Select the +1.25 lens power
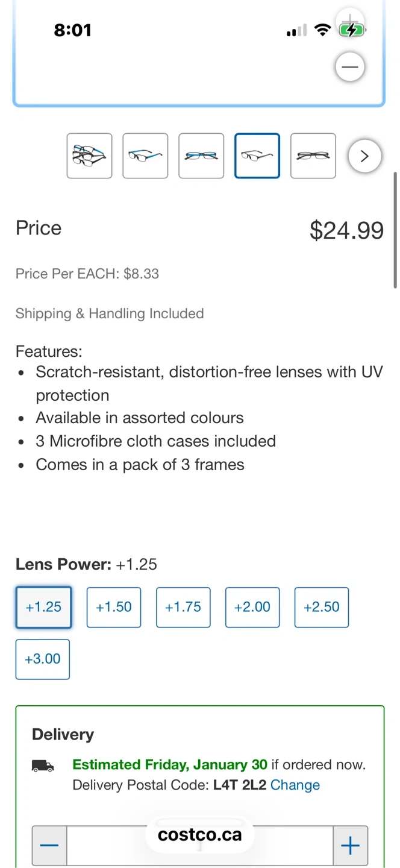The width and height of the screenshot is (400, 868). (43, 607)
